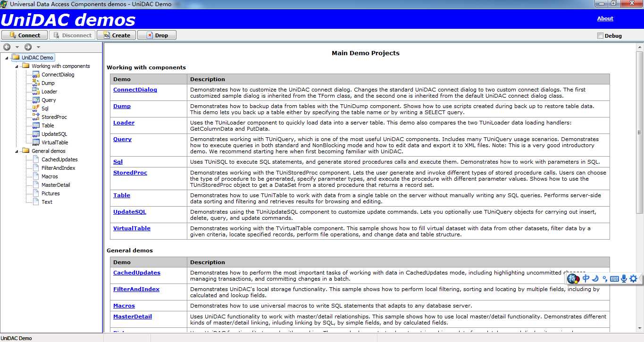
Task: Select the StoredProc icon in the tree
Action: click(36, 117)
